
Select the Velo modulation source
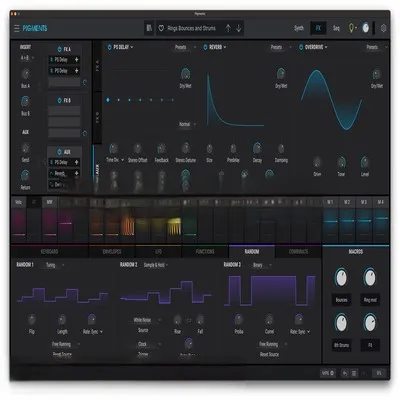[x=18, y=202]
